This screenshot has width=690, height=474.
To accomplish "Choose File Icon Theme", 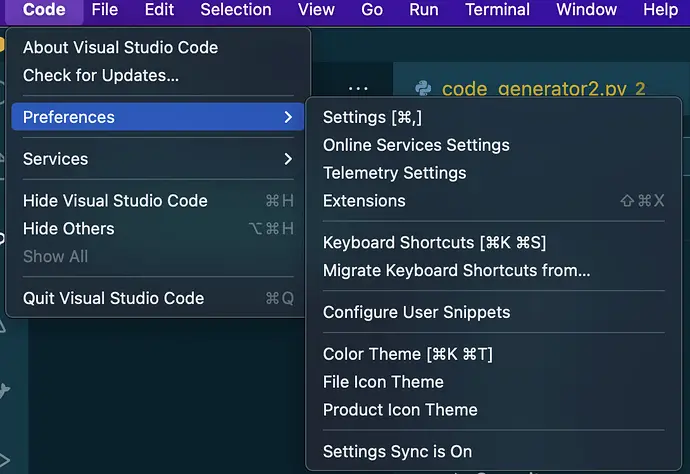I will [x=494, y=382].
